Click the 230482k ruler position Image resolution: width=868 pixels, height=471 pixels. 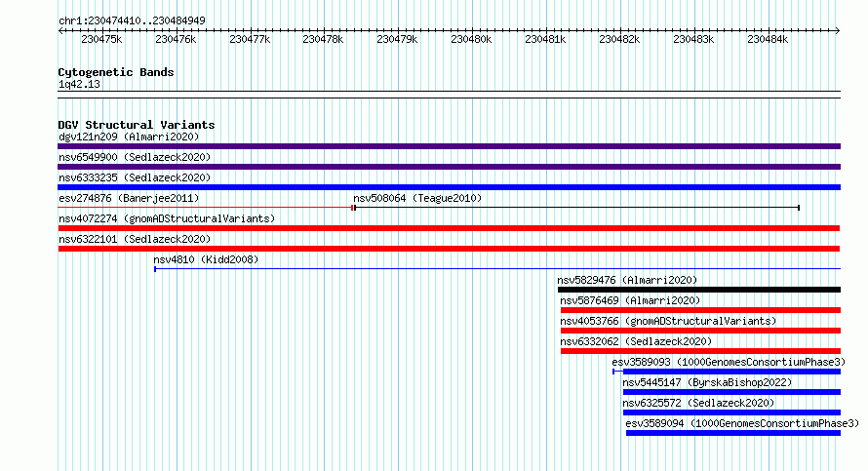coord(619,39)
